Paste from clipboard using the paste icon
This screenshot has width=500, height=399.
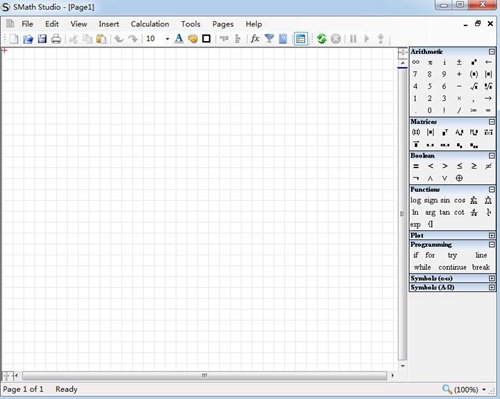click(x=101, y=39)
